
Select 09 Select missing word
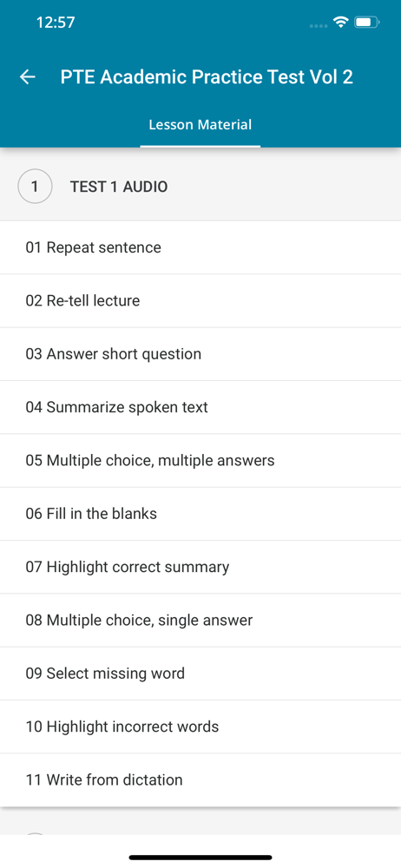pyautogui.click(x=200, y=674)
